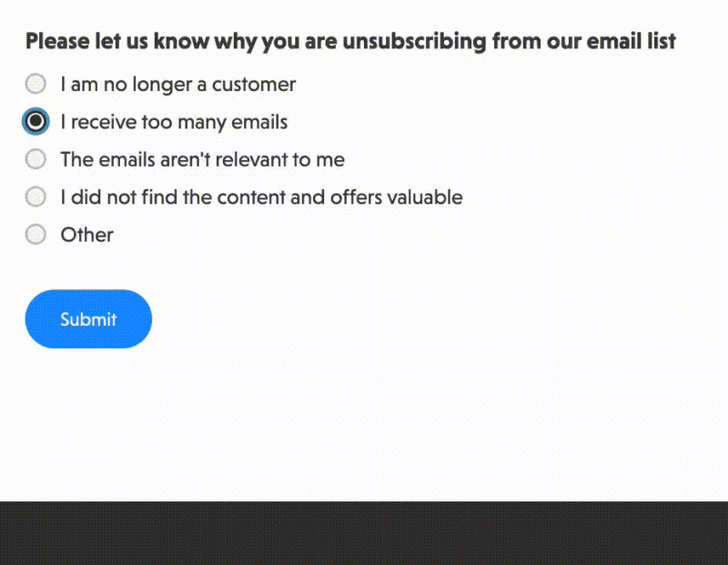Click the label 'The emails aren't relevant to me'
Image resolution: width=728 pixels, height=565 pixels.
pos(201,158)
